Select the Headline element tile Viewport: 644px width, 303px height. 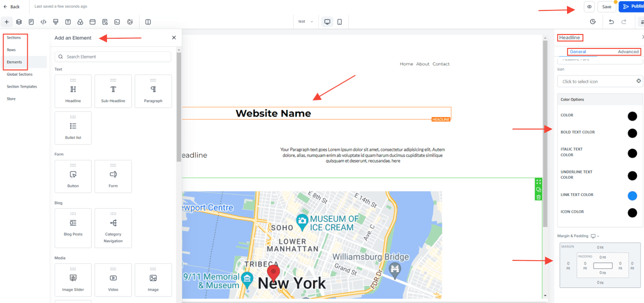(x=73, y=91)
